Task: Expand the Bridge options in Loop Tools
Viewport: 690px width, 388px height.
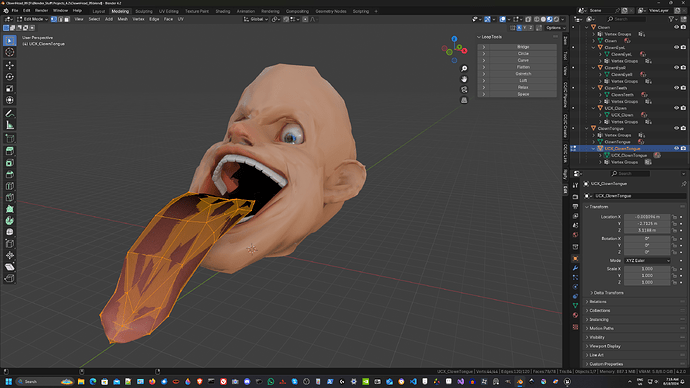Action: click(x=484, y=47)
